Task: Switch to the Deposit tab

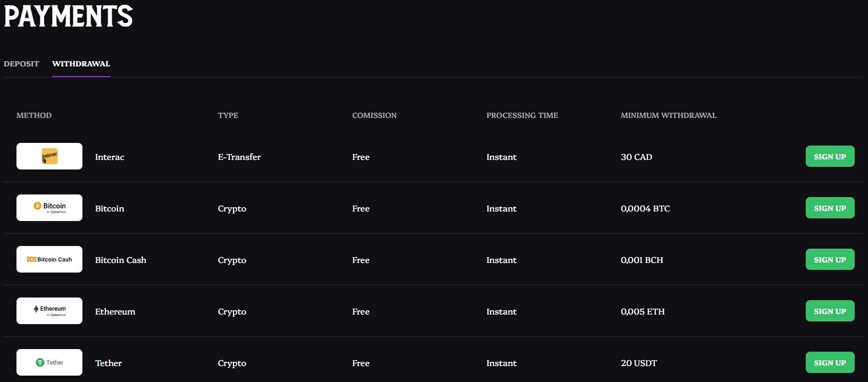Action: tap(21, 64)
